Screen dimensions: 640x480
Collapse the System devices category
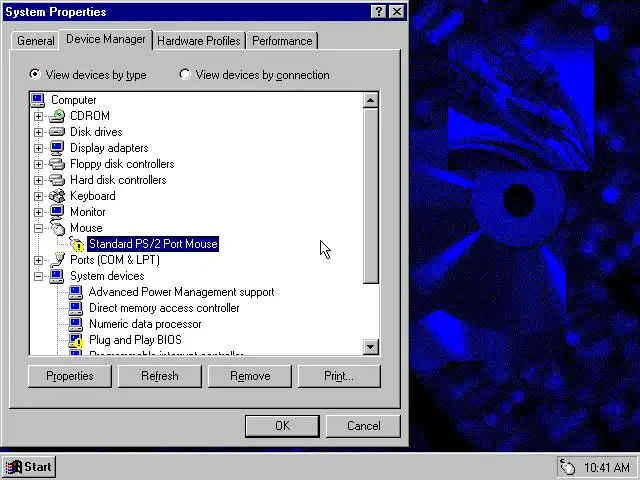38,276
